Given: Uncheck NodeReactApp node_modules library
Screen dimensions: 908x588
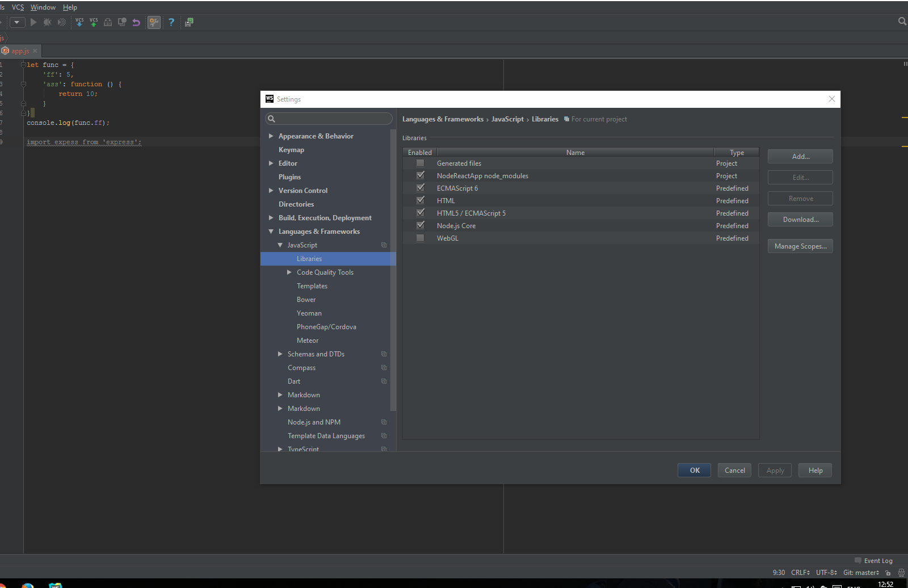Looking at the screenshot, I should pyautogui.click(x=420, y=176).
